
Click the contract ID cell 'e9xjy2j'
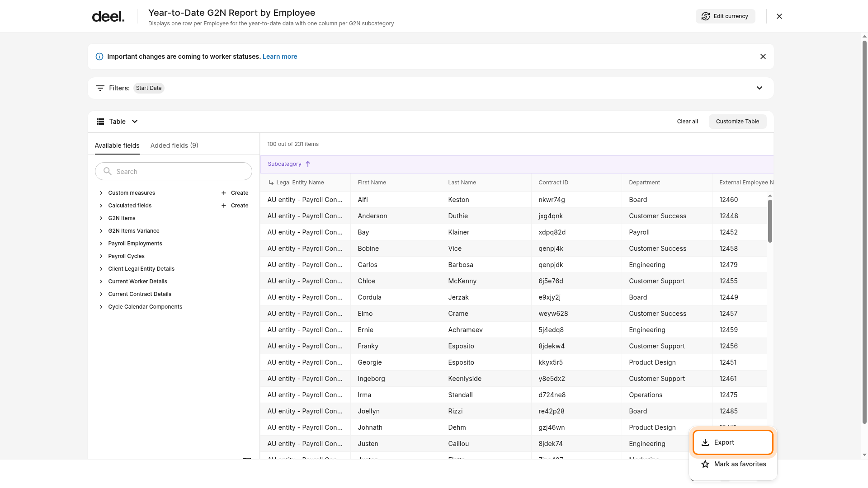(x=577, y=297)
